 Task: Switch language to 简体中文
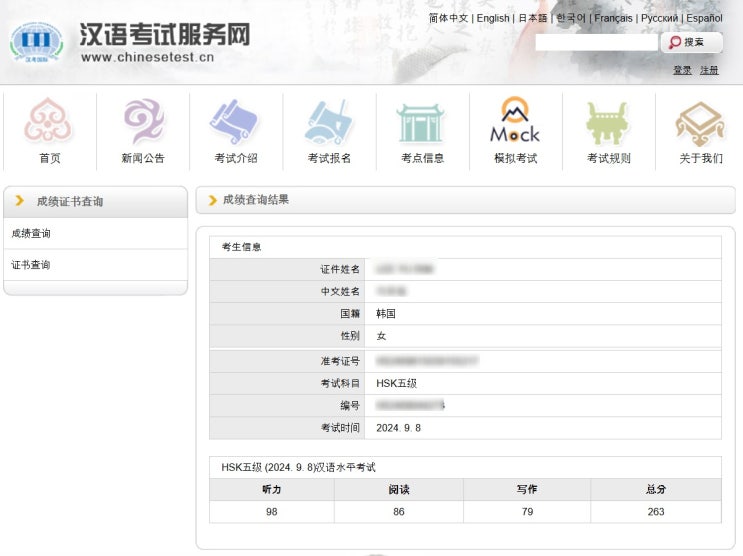448,18
